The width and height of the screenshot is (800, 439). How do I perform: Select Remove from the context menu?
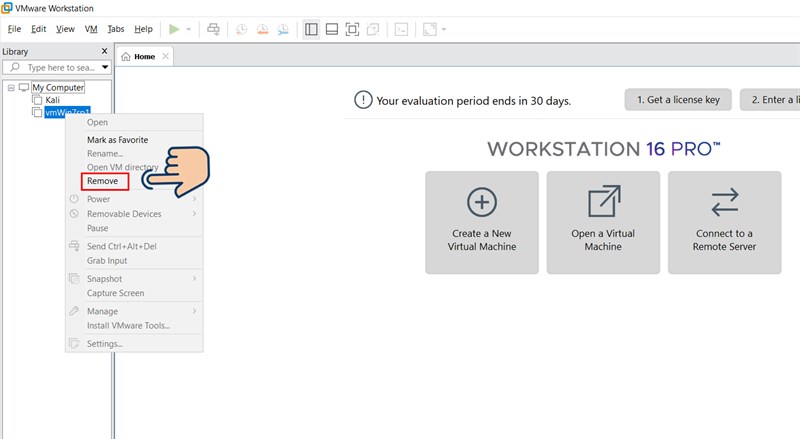pos(102,181)
